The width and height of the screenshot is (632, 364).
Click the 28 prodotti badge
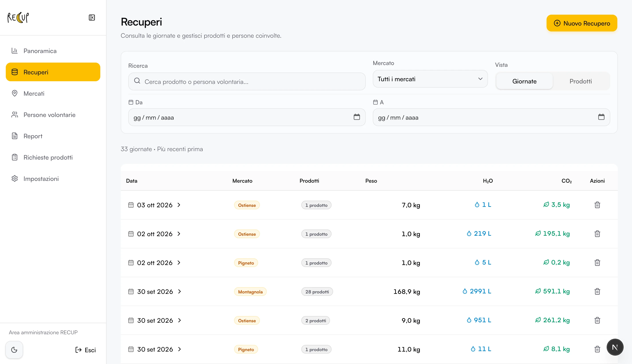(x=317, y=292)
